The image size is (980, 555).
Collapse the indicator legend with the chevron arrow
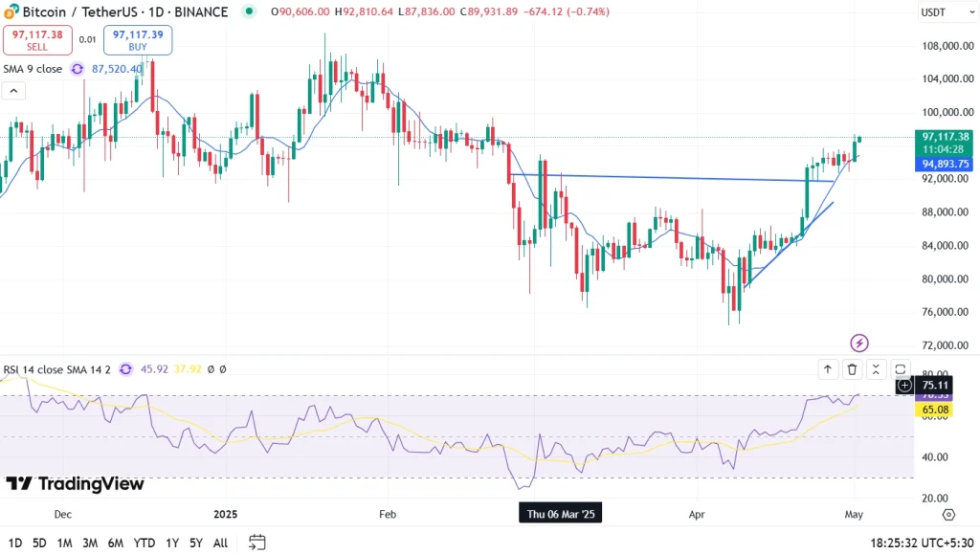(13, 91)
